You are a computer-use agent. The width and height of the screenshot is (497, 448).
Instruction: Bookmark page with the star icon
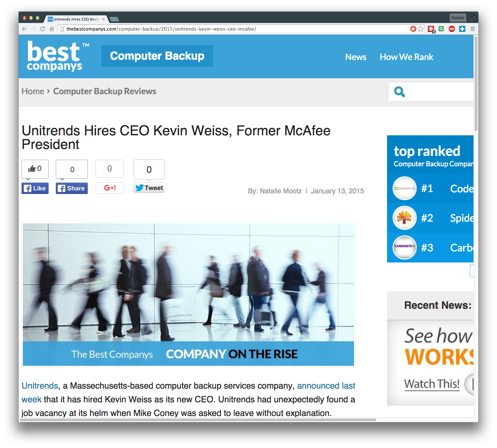[421, 29]
